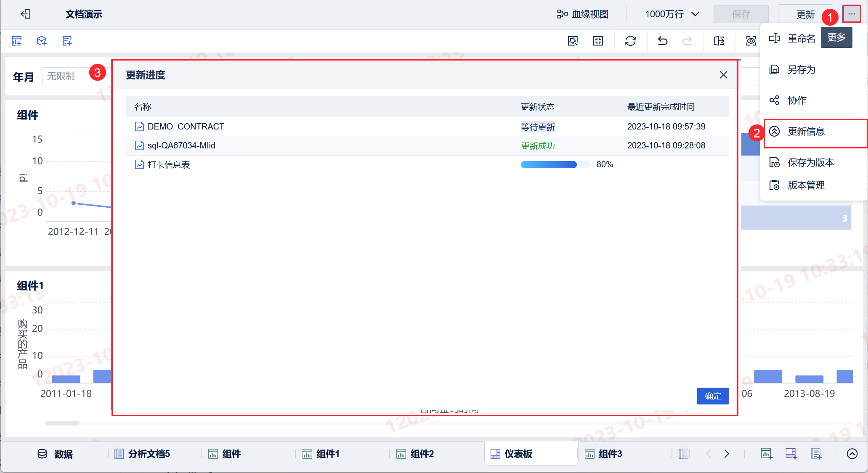Click the export layout icon in toolbar
868x473 pixels.
pos(719,41)
